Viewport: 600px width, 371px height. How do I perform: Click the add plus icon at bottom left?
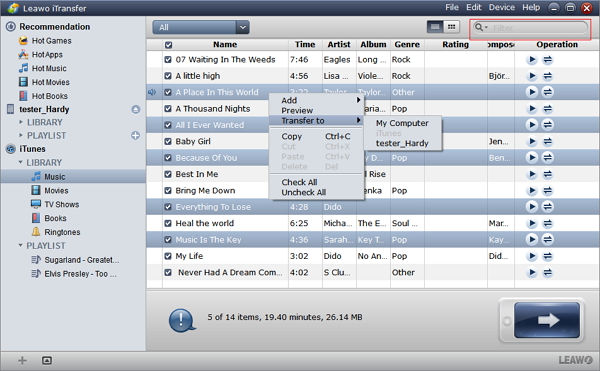pos(22,360)
